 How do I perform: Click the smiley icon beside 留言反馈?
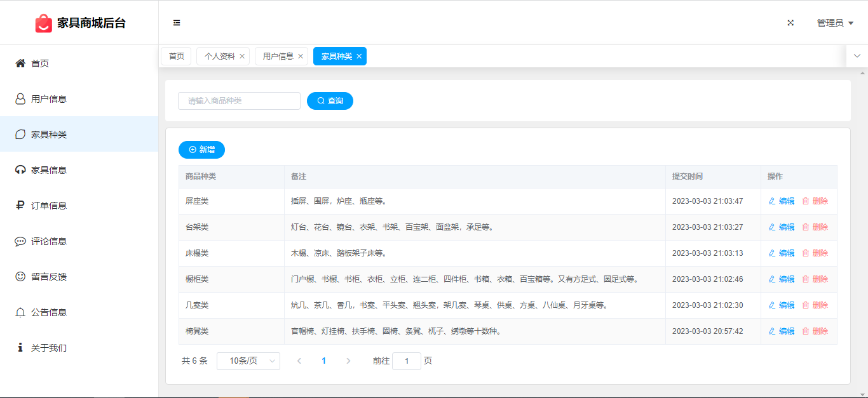[x=20, y=277]
